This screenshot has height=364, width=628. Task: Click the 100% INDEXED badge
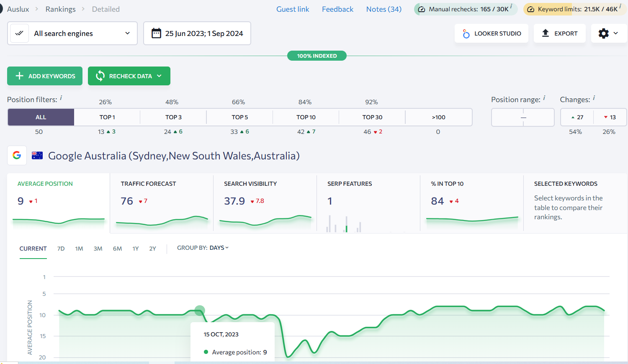317,56
